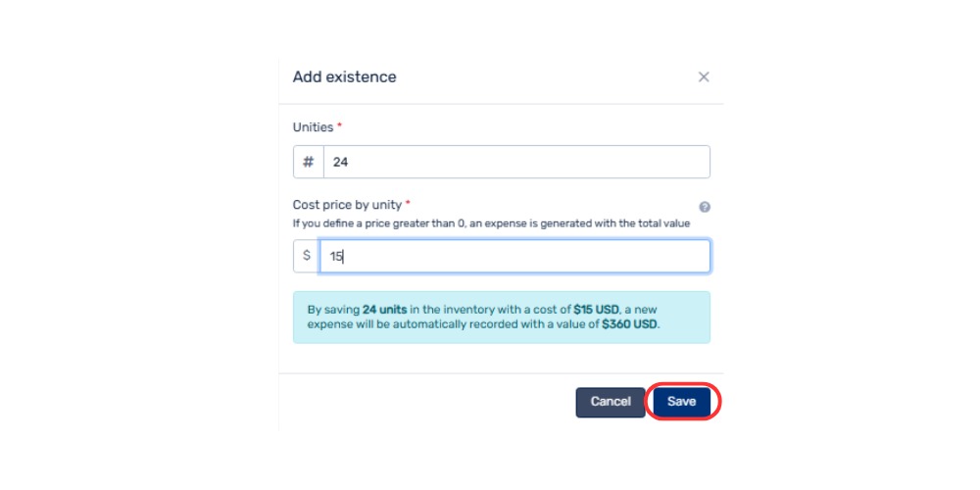The width and height of the screenshot is (980, 490).
Task: Click the "Unities" field label
Action: [x=313, y=127]
